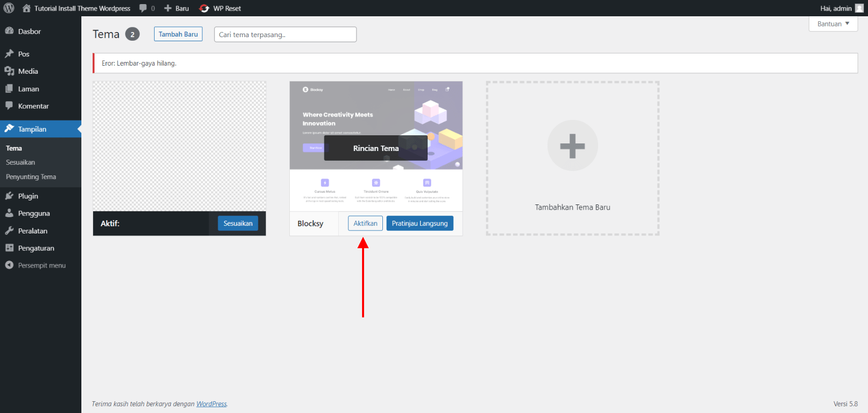Click the Media icon in the sidebar

9,71
